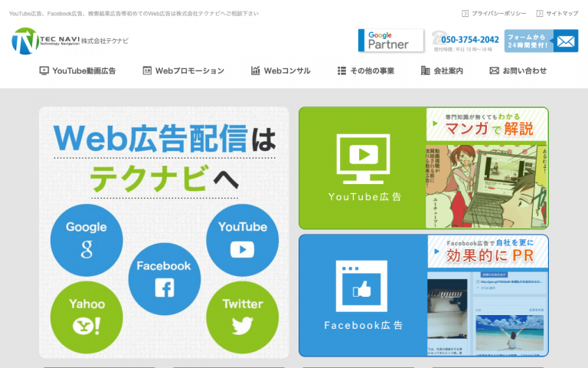Click the chart icon next to Webコンサル
The width and height of the screenshot is (588, 368).
256,71
